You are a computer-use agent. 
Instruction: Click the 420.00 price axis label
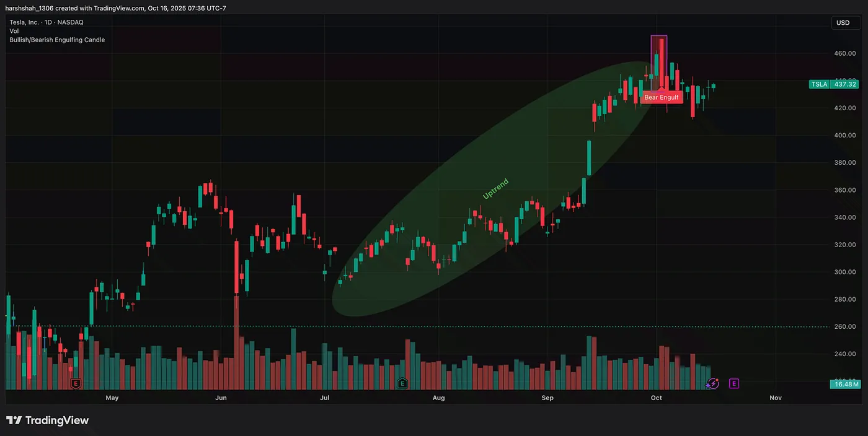844,108
